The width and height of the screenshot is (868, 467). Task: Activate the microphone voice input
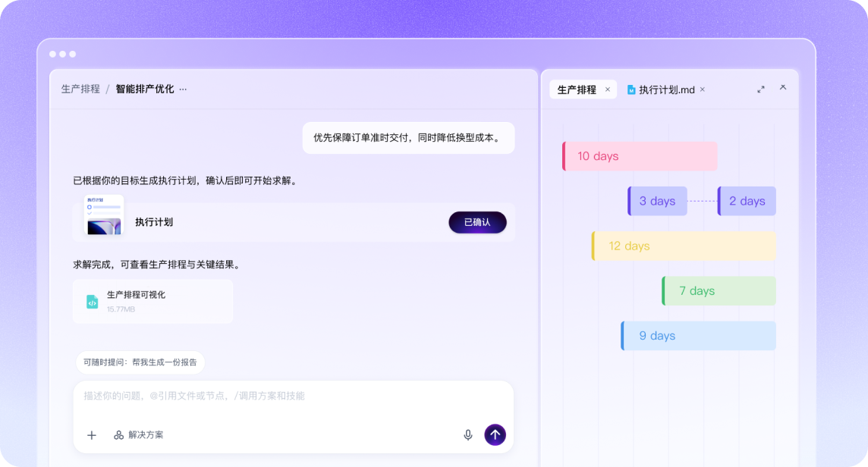[468, 435]
